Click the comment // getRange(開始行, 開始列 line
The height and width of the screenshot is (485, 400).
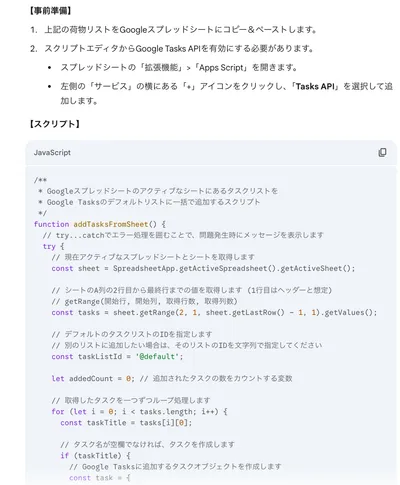pos(144,301)
